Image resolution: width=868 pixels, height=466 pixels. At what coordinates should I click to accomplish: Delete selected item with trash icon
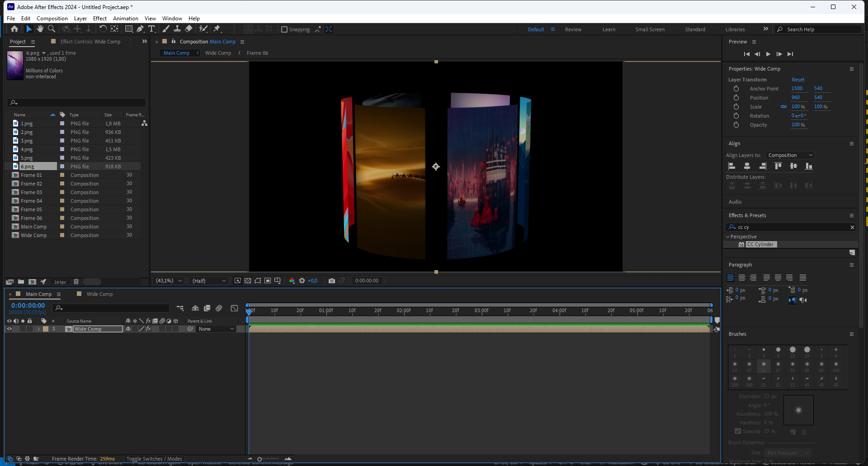76,282
